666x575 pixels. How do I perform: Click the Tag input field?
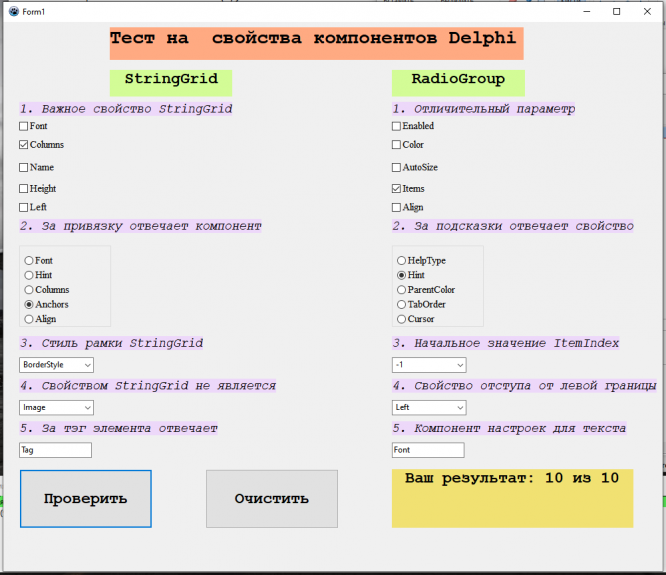[x=55, y=450]
